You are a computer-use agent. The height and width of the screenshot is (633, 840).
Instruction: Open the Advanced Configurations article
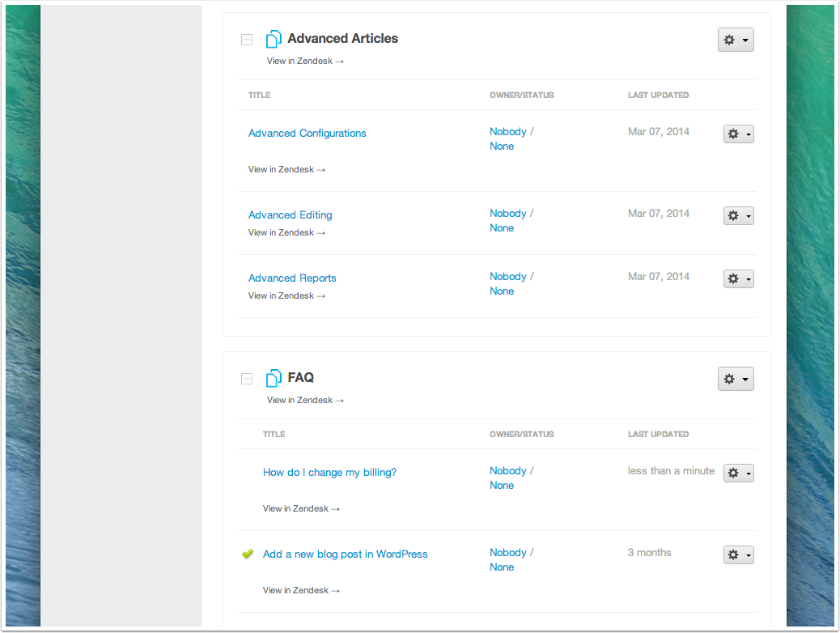point(307,133)
